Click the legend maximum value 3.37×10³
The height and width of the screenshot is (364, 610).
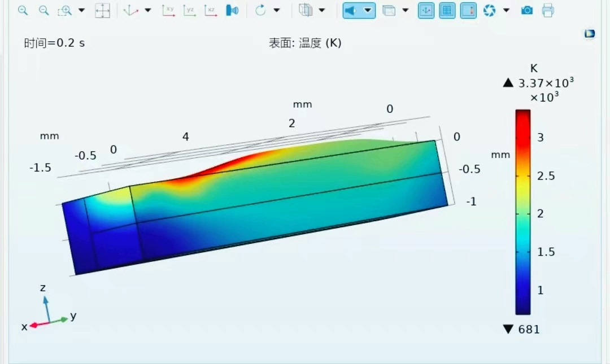[546, 83]
